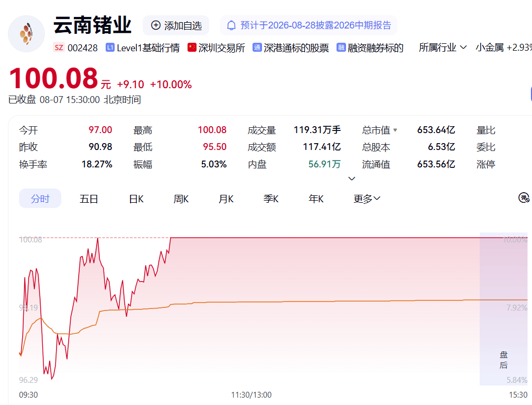The width and height of the screenshot is (532, 405).
Task: Click the 15:30 time axis label
Action: pyautogui.click(x=518, y=395)
